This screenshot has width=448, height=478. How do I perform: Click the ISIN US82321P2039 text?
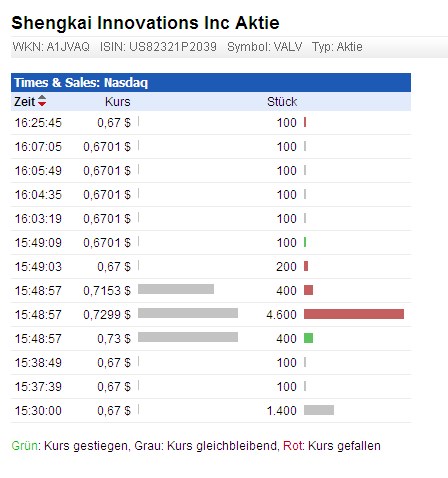click(x=158, y=47)
